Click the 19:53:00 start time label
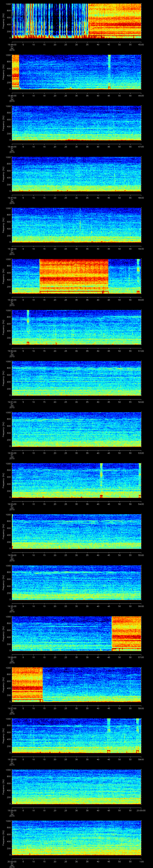This screenshot has height=868, width=153. click(12, 504)
